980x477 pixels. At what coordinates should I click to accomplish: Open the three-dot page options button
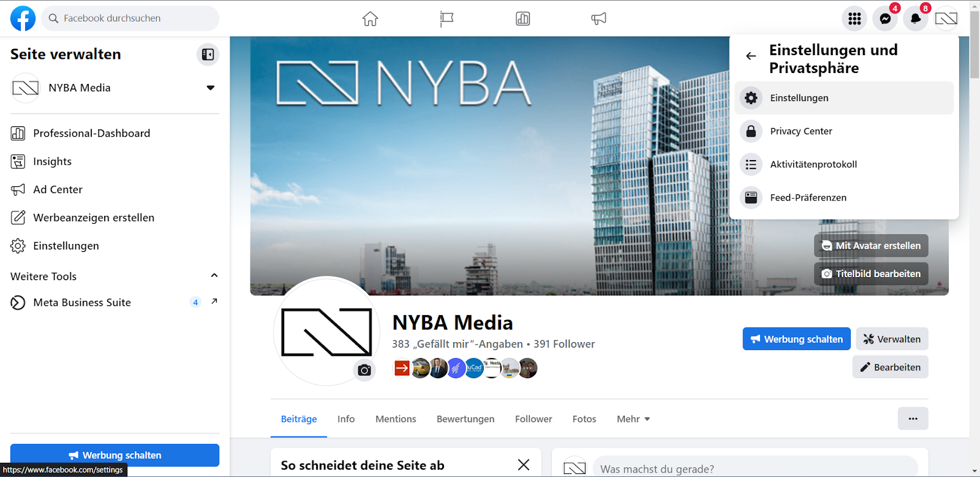(913, 419)
